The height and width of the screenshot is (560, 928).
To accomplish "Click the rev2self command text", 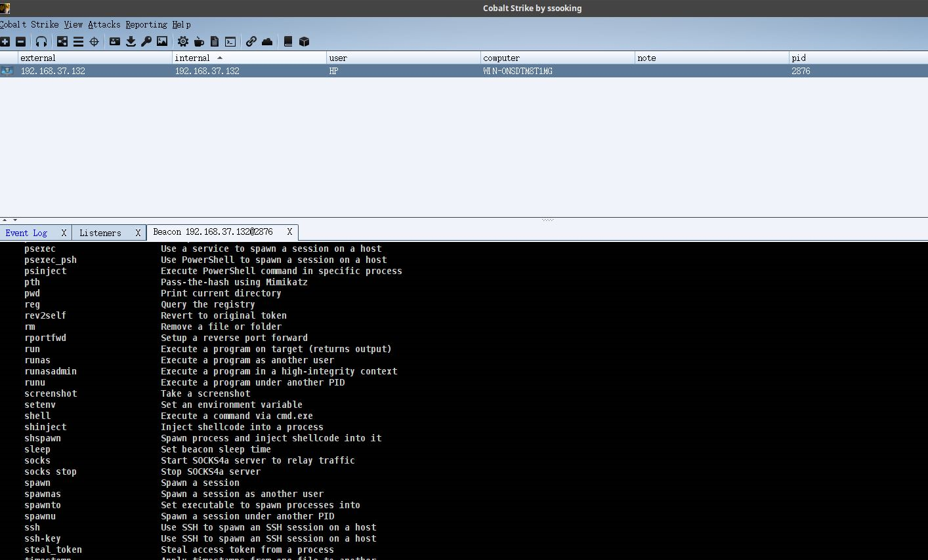I will 45,315.
